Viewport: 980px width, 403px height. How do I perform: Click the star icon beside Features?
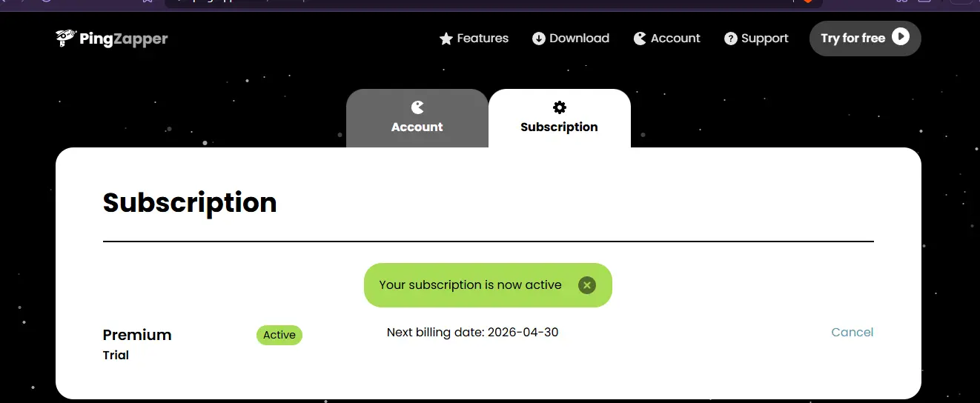[446, 39]
